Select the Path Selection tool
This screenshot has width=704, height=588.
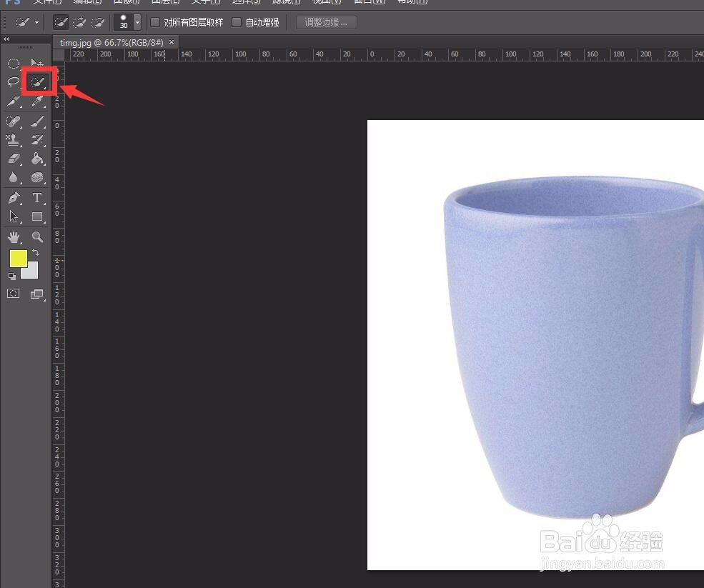coord(14,216)
